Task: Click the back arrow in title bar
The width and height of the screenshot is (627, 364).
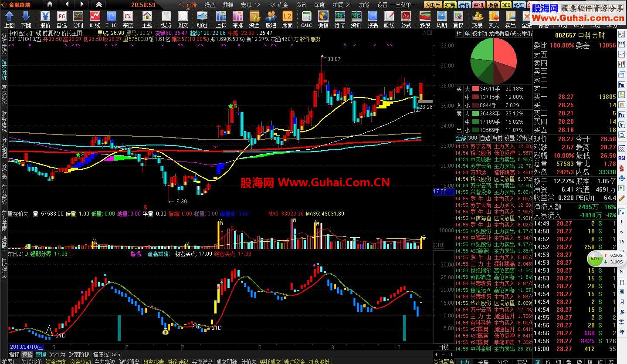Action: point(66,4)
